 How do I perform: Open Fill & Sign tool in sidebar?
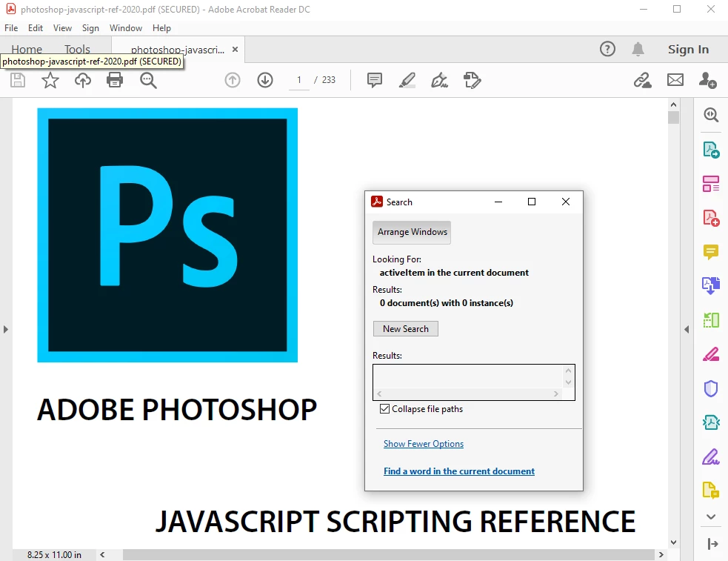coord(711,457)
